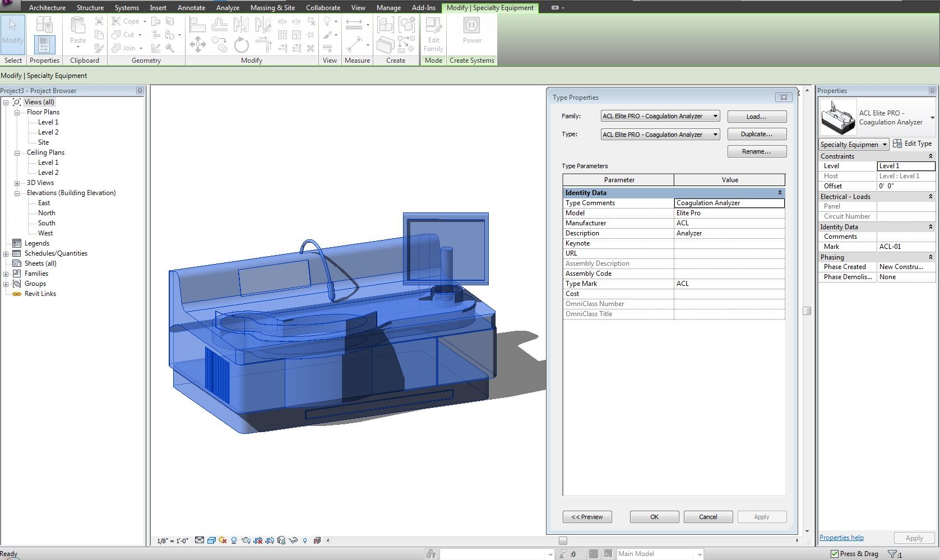Select Level 1 under Floor Plans
The height and width of the screenshot is (560, 940).
click(47, 122)
